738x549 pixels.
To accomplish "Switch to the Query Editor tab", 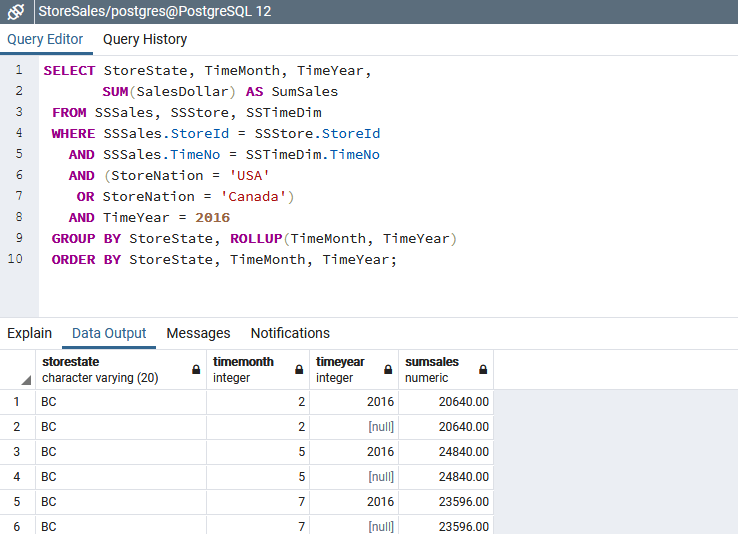I will point(45,40).
